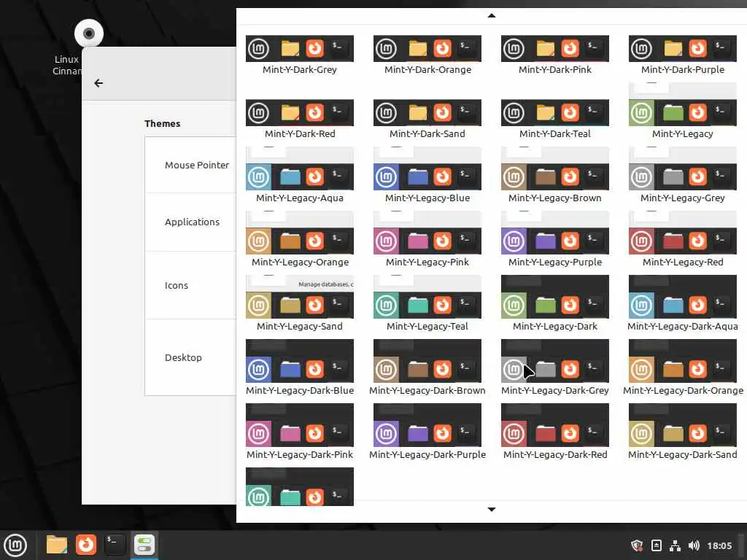
Task: Open the Linux Mint menu button
Action: pyautogui.click(x=15, y=545)
